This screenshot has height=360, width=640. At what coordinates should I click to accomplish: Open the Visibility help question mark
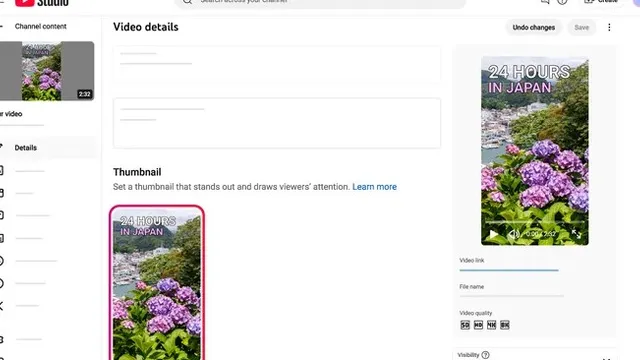[485, 355]
